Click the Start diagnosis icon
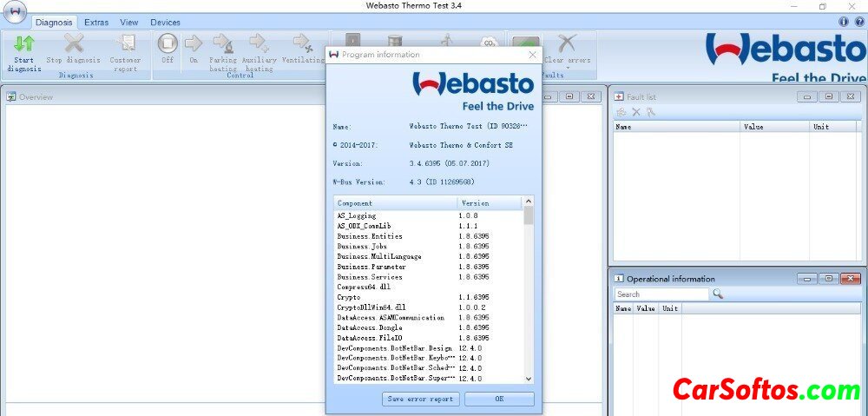 [x=24, y=44]
